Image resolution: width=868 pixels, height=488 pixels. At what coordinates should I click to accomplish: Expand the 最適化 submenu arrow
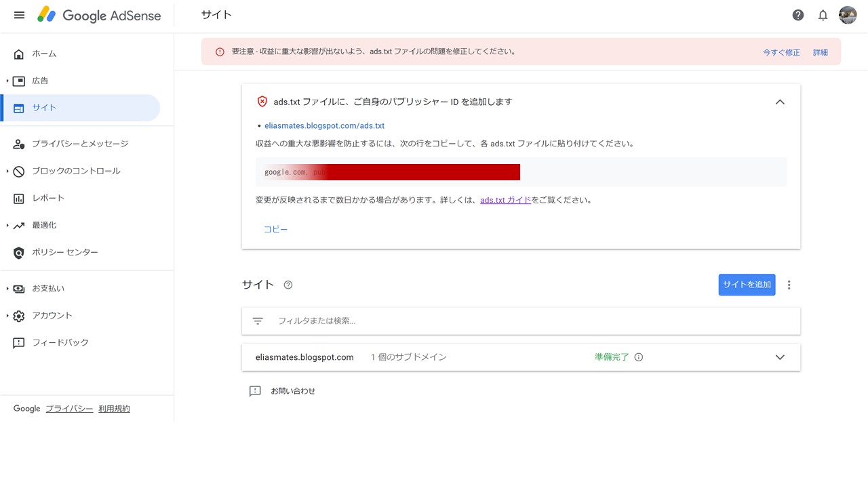7,226
